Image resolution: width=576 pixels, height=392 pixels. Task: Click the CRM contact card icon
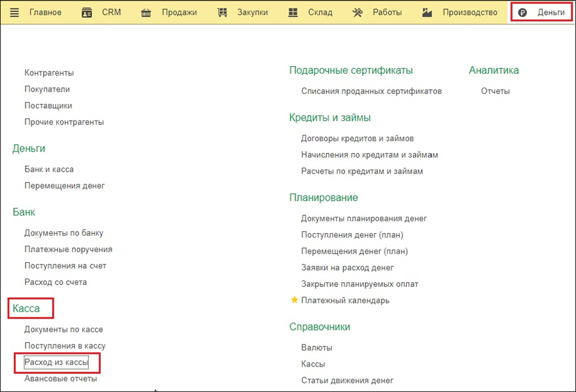87,12
